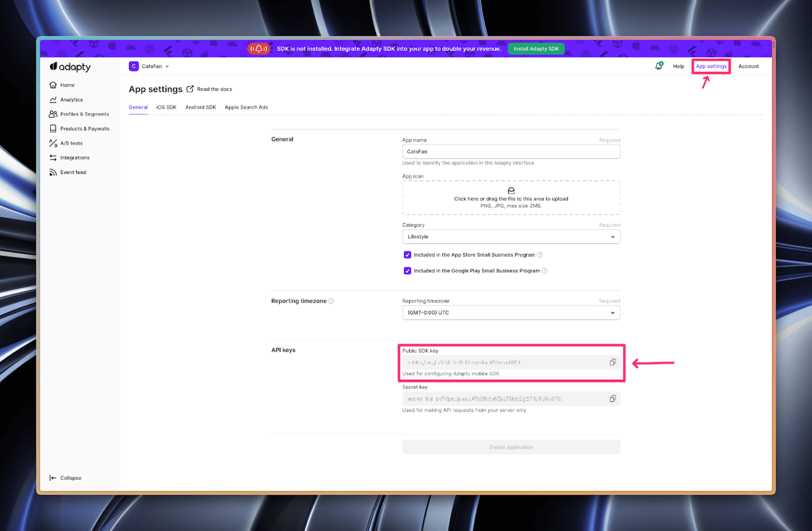812x531 pixels.
Task: Open the CatsFan app switcher dropdown
Action: [149, 67]
